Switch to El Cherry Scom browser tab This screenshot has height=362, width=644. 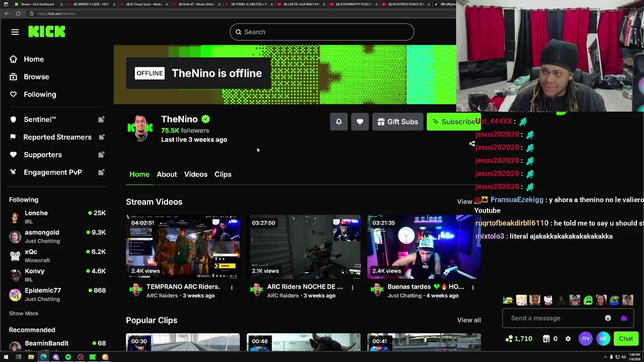pyautogui.click(x=146, y=4)
